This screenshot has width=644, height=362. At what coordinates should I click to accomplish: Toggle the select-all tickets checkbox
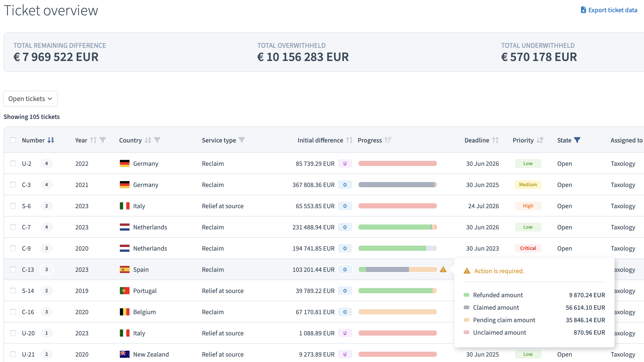coord(13,140)
